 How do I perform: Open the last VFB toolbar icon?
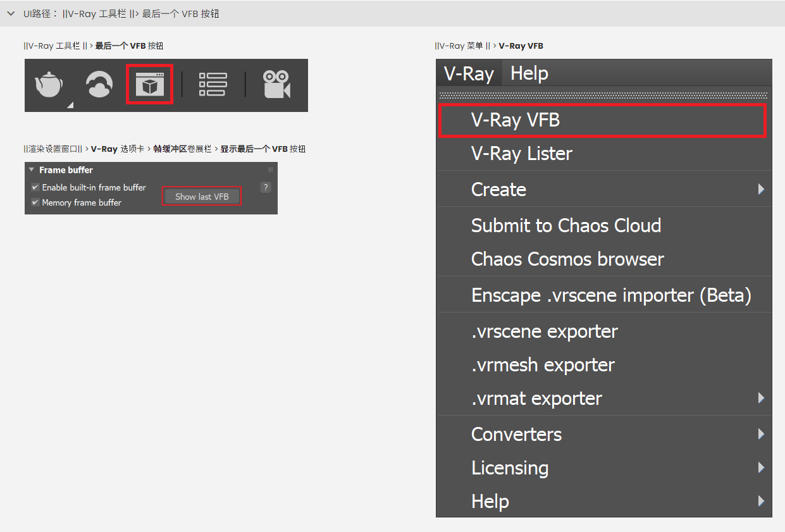click(150, 85)
